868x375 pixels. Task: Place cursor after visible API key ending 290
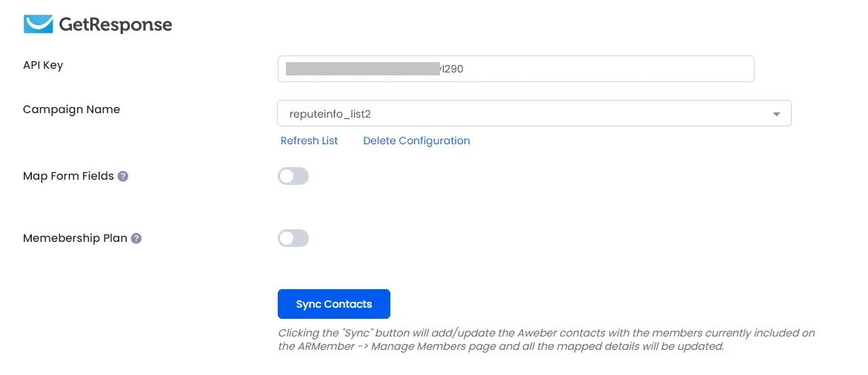pos(464,69)
